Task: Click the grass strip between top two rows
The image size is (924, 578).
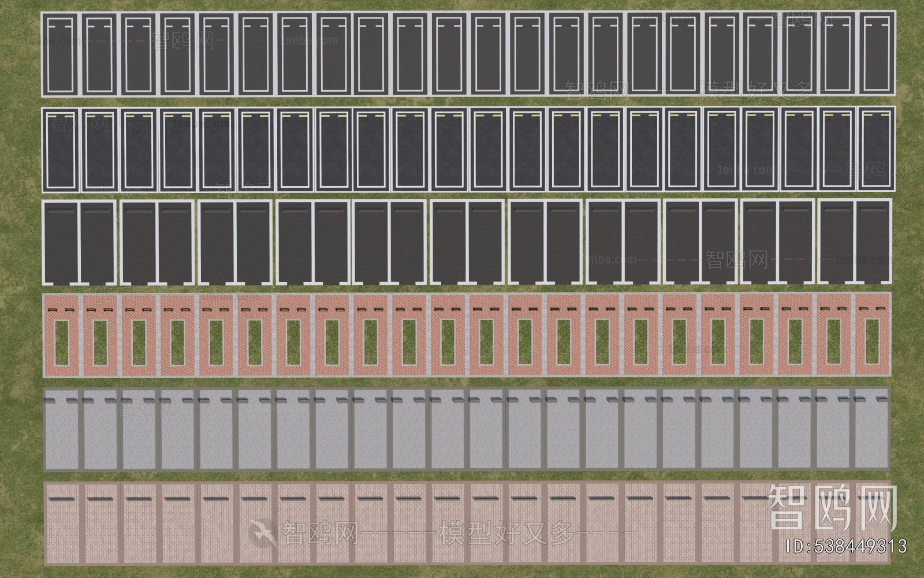Action: [462, 101]
